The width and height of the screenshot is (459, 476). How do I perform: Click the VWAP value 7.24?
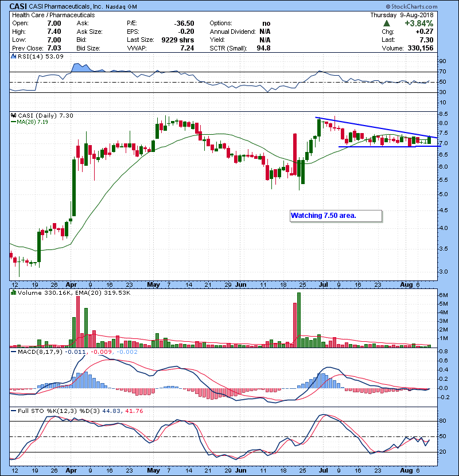(x=187, y=48)
